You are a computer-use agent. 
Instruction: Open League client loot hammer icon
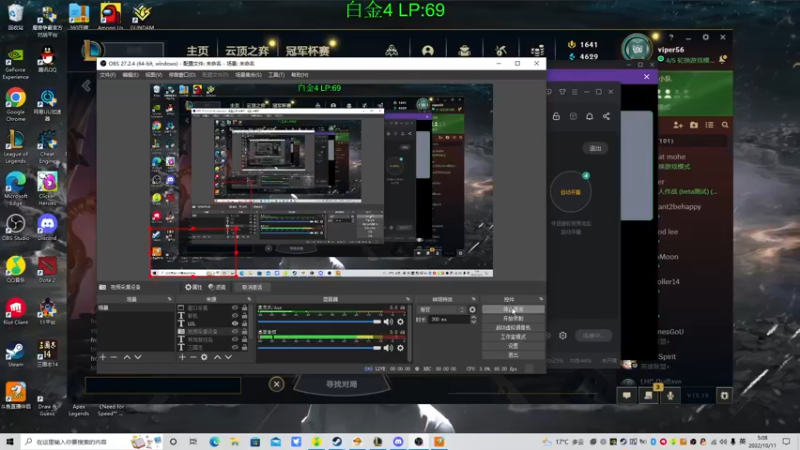[x=501, y=51]
